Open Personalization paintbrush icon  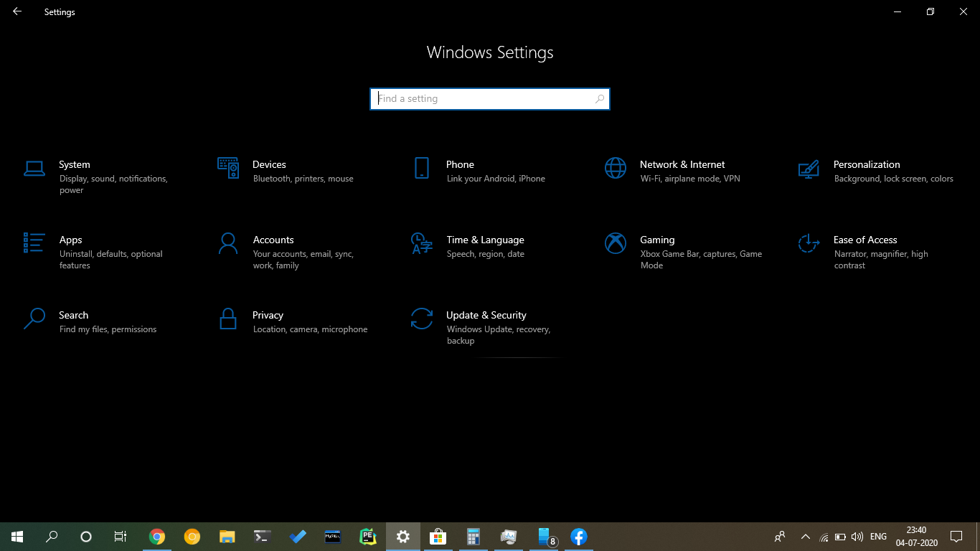809,169
